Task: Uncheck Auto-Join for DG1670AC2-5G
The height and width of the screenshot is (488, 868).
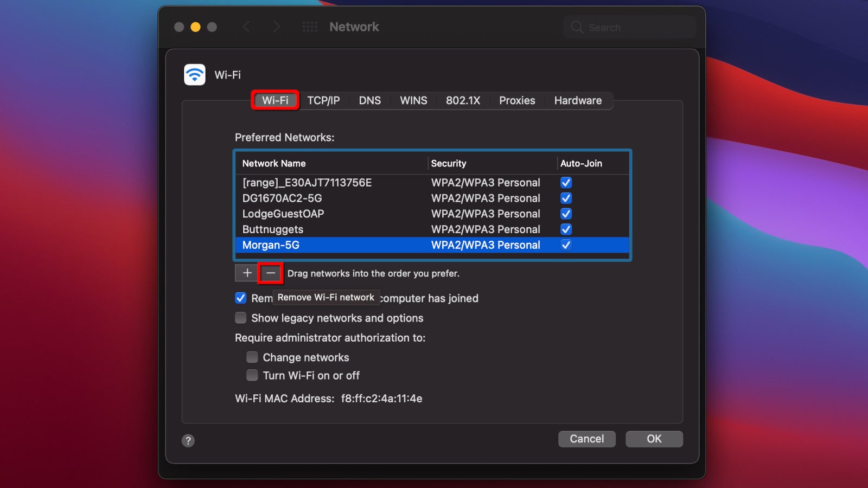Action: (566, 198)
